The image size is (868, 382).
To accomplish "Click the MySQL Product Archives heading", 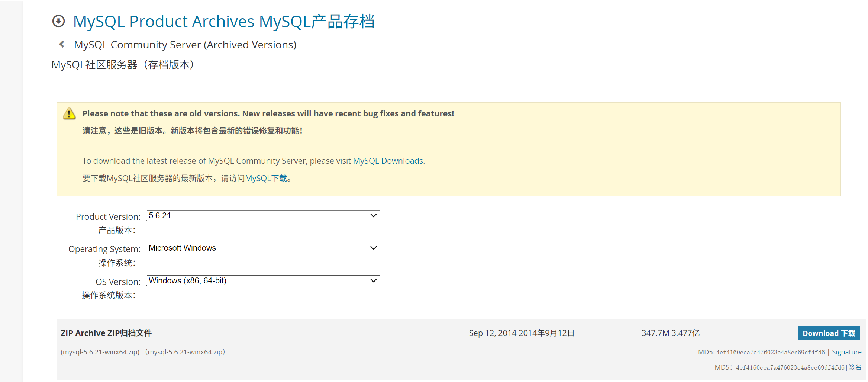I will (224, 22).
